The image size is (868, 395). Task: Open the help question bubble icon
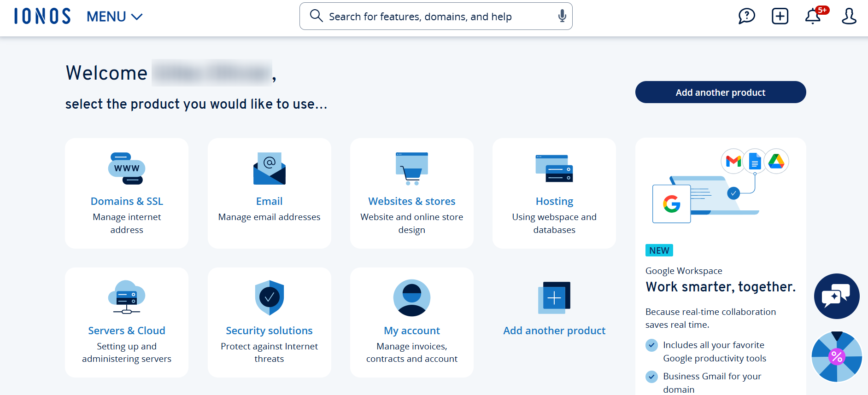point(747,16)
